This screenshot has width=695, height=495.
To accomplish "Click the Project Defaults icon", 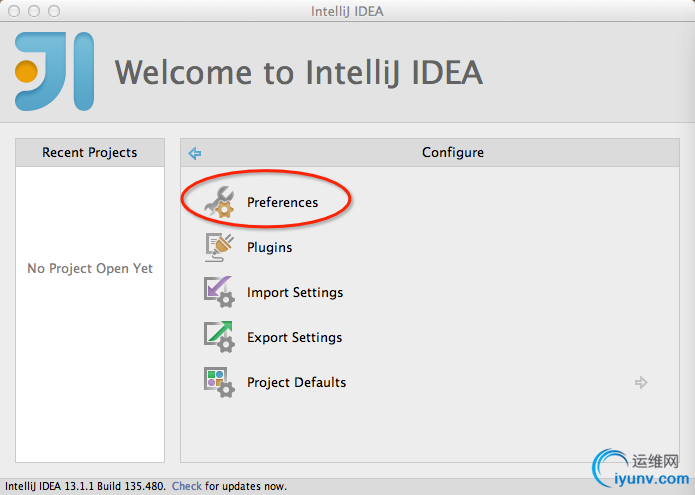I will pos(218,382).
